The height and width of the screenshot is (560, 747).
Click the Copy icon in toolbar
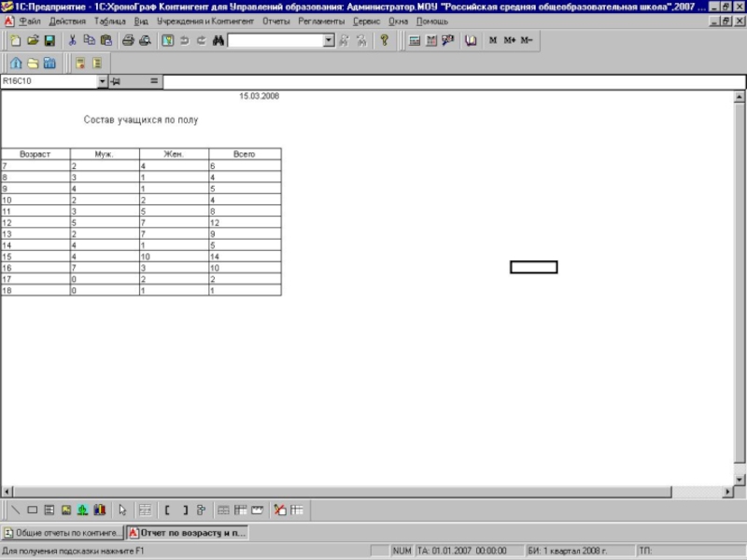click(x=89, y=41)
